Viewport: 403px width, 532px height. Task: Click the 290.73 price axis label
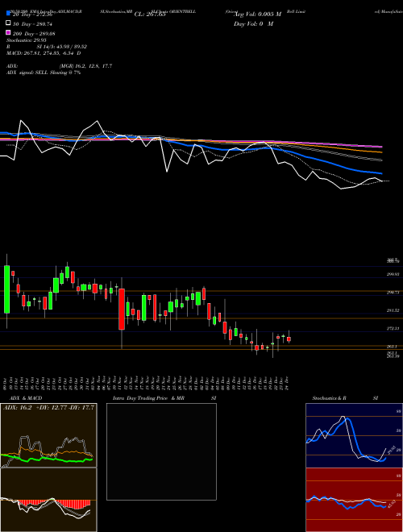(x=393, y=292)
